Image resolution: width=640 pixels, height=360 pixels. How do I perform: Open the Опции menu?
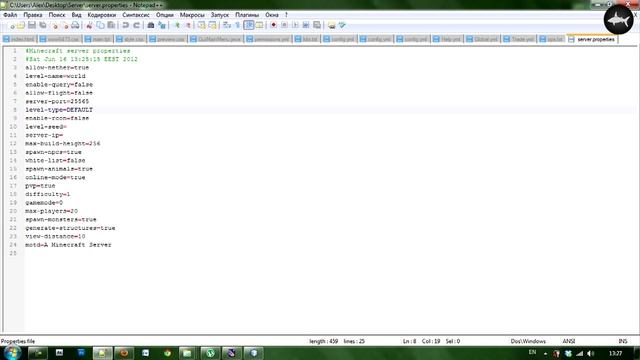[x=164, y=15]
